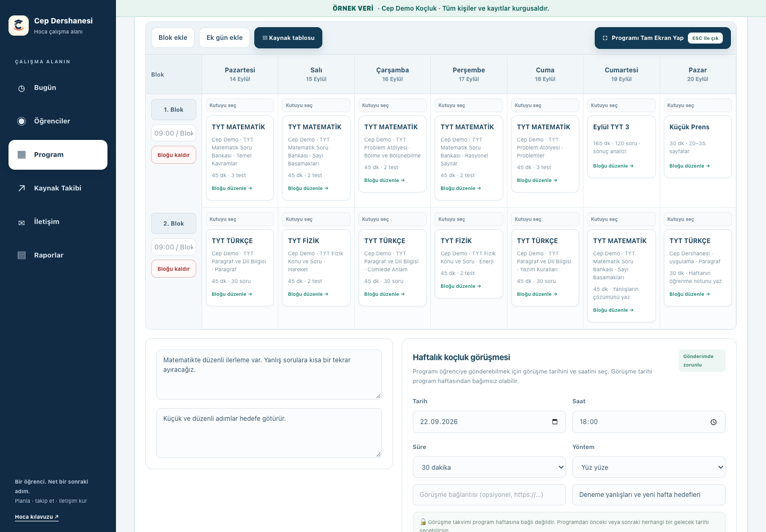Open Kutuyu seç above Küçük Prens
Viewport: 766px width, 532px height.
[x=698, y=105]
